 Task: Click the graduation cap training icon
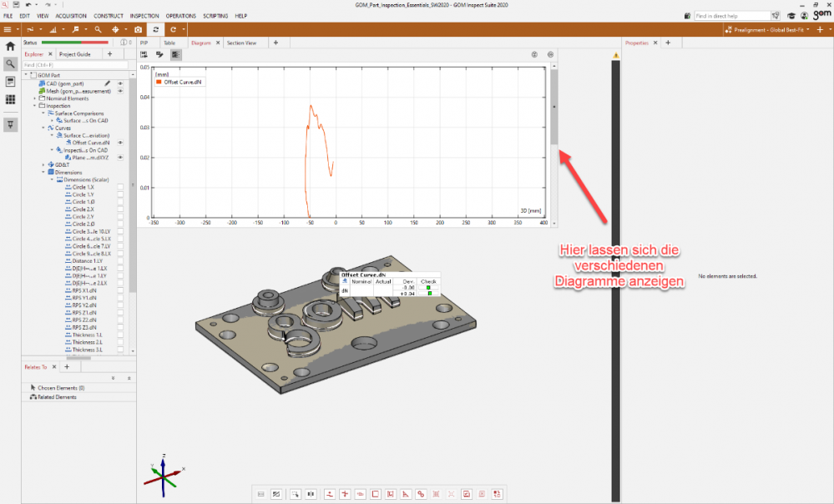791,16
